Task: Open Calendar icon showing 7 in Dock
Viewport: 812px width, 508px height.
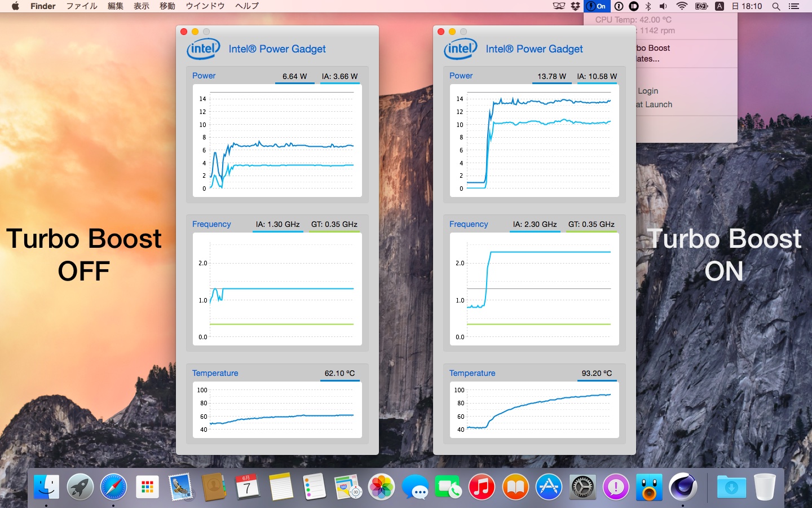Action: click(247, 487)
